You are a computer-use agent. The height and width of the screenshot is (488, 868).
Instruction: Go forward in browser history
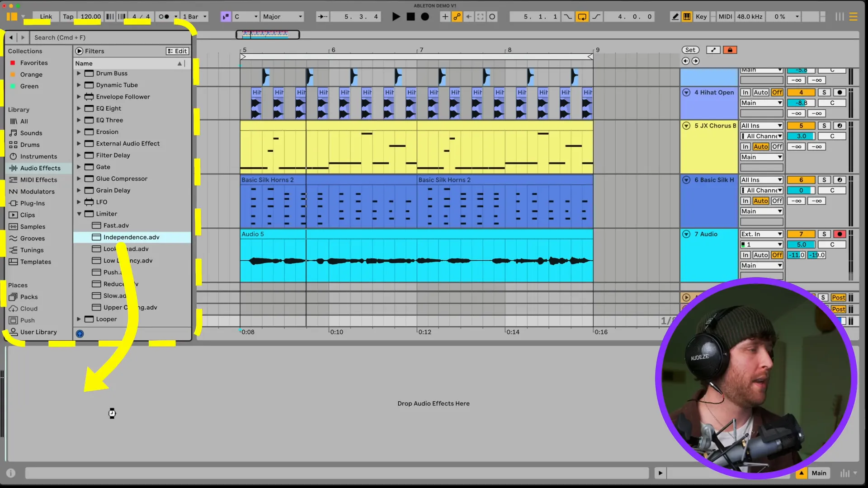click(x=23, y=38)
